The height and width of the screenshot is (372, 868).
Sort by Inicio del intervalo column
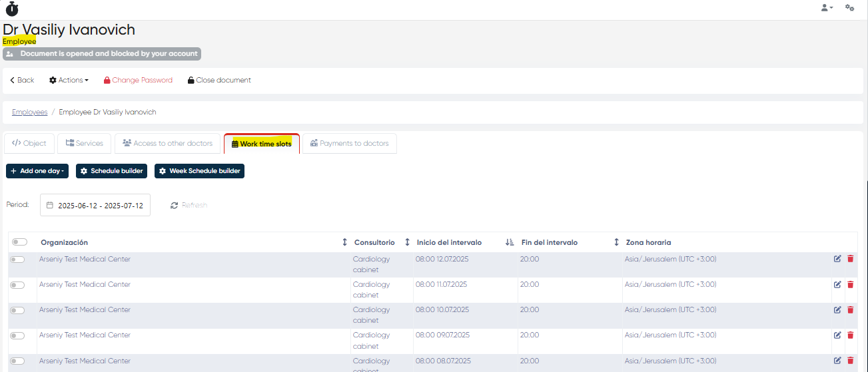pos(509,242)
